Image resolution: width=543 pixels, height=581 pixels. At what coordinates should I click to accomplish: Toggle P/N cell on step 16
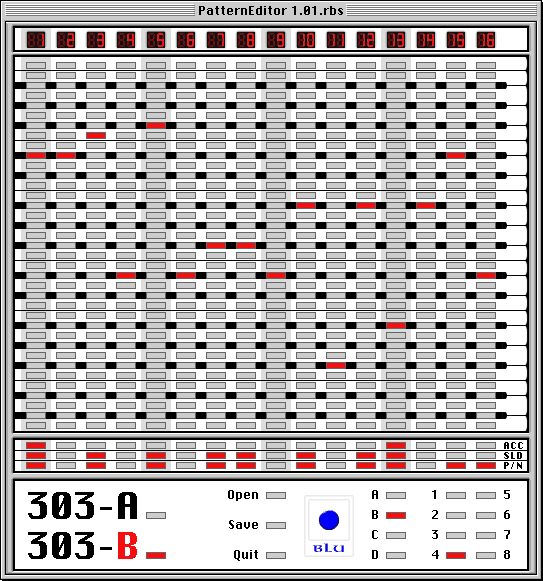(x=486, y=465)
